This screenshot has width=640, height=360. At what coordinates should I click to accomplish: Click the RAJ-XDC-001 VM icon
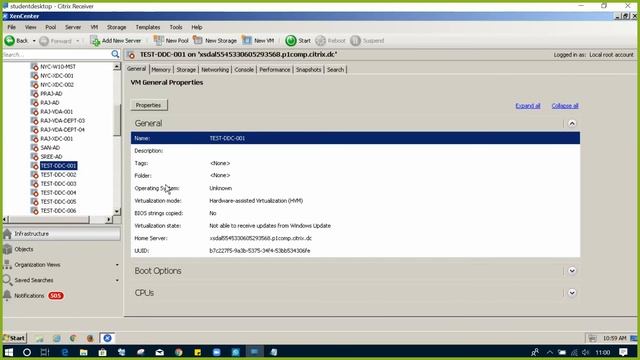[x=35, y=139]
